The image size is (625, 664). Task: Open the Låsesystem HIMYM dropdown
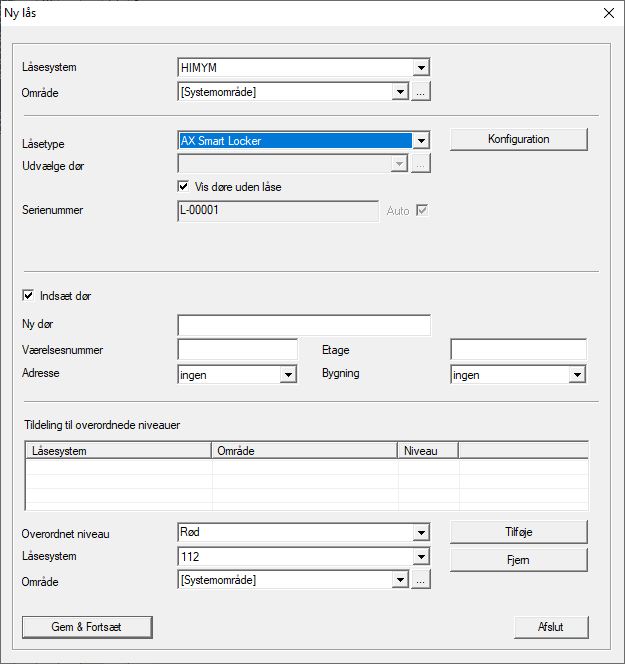click(421, 68)
